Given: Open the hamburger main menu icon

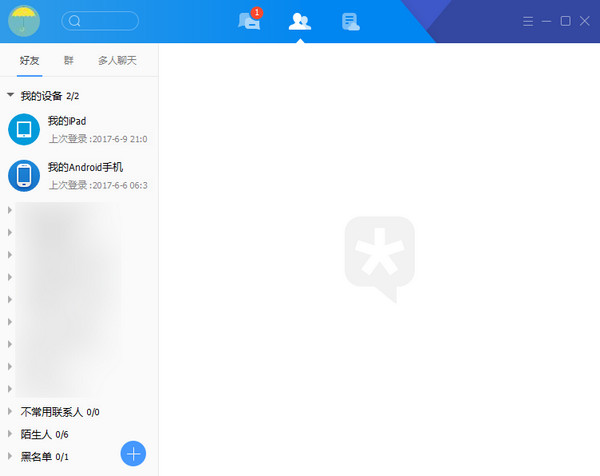Looking at the screenshot, I should [x=528, y=21].
